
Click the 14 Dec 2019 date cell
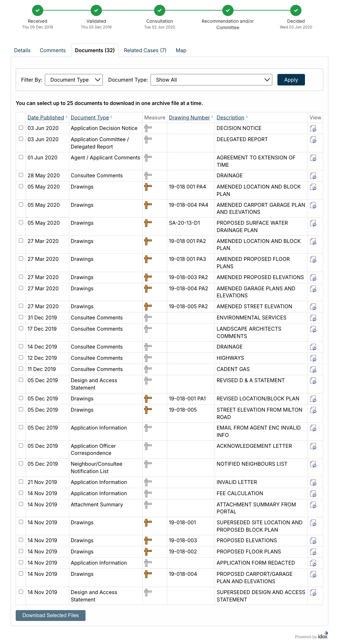pos(42,347)
